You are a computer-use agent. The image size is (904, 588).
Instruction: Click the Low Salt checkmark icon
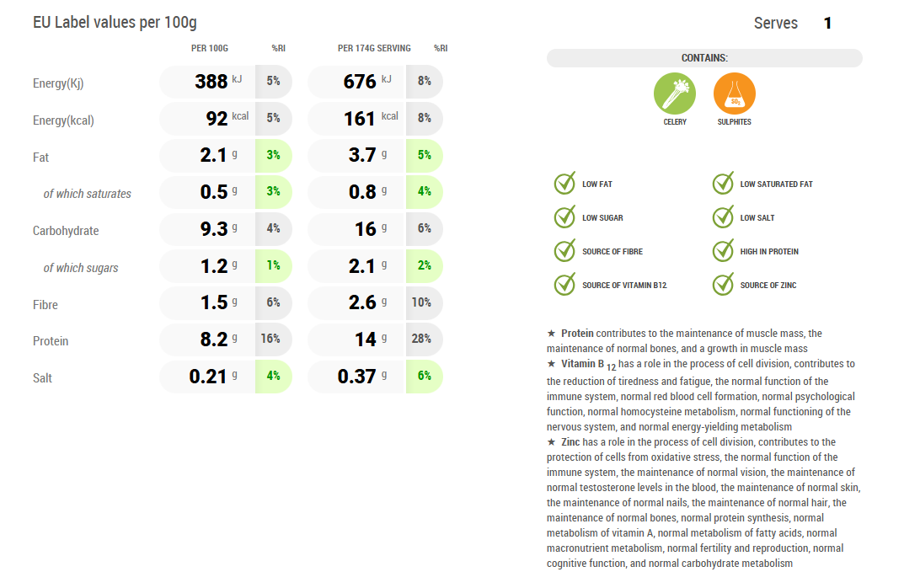tap(723, 217)
